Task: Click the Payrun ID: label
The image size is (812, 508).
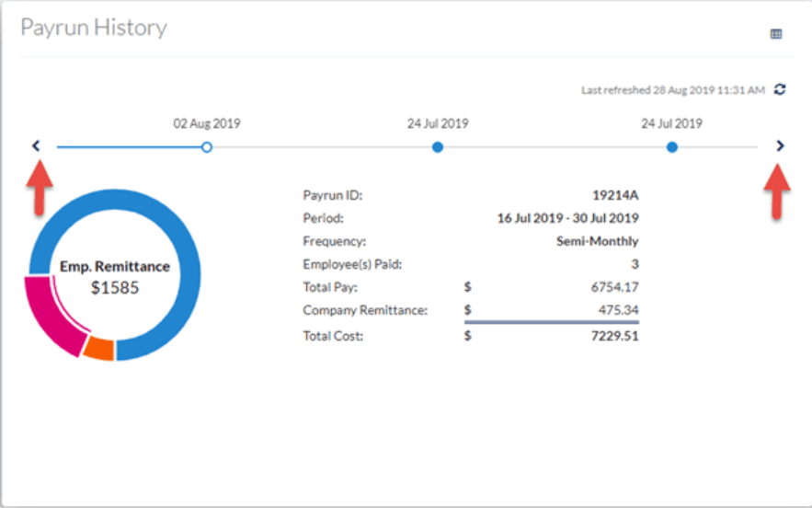Action: click(333, 195)
